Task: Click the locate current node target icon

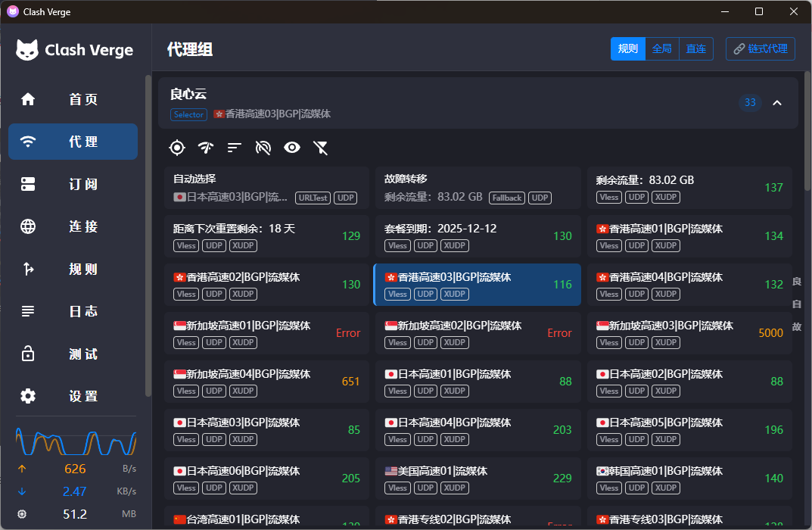Action: pyautogui.click(x=176, y=148)
